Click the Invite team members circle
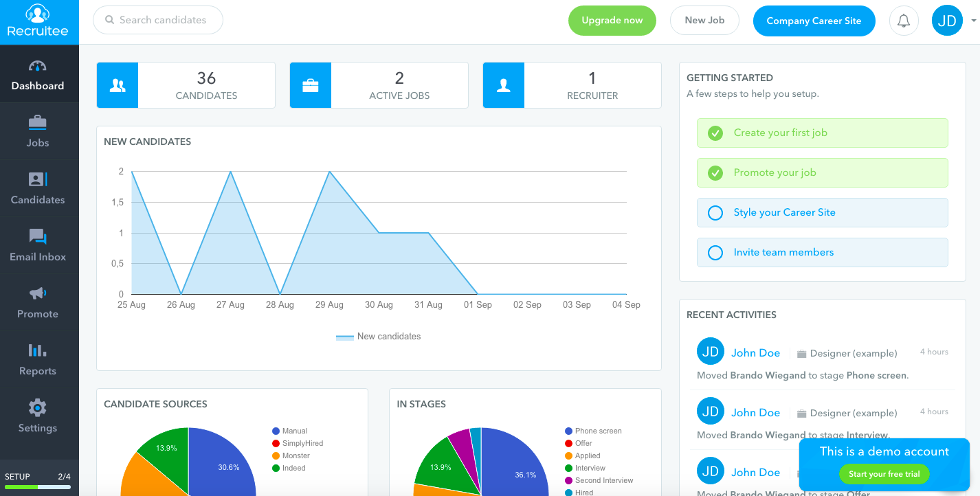The height and width of the screenshot is (496, 980). pyautogui.click(x=715, y=253)
